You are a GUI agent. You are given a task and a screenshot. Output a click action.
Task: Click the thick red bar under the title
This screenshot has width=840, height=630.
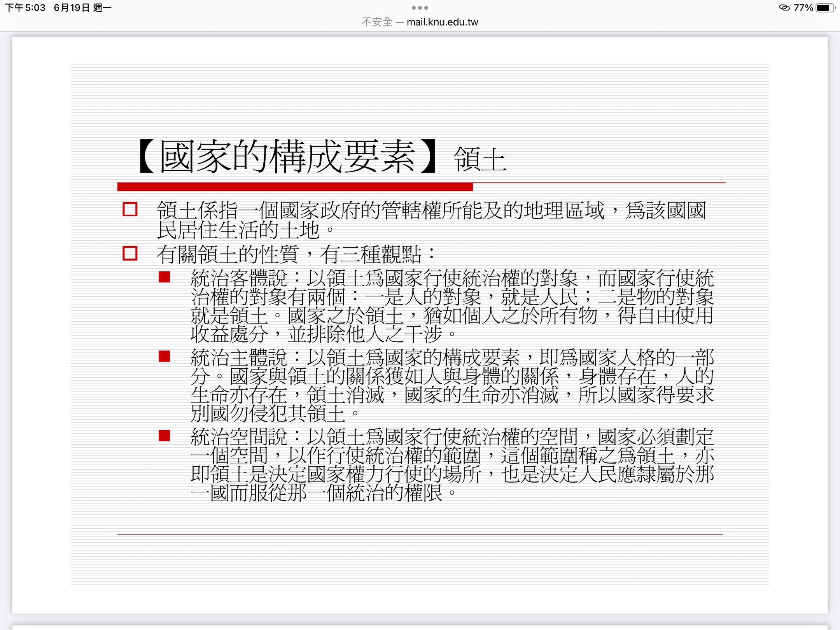[295, 187]
